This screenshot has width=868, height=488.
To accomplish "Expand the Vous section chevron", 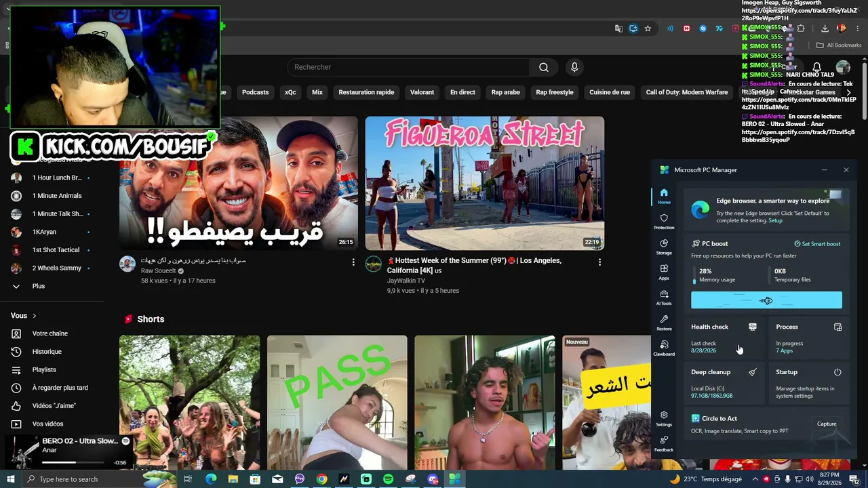I will point(35,316).
